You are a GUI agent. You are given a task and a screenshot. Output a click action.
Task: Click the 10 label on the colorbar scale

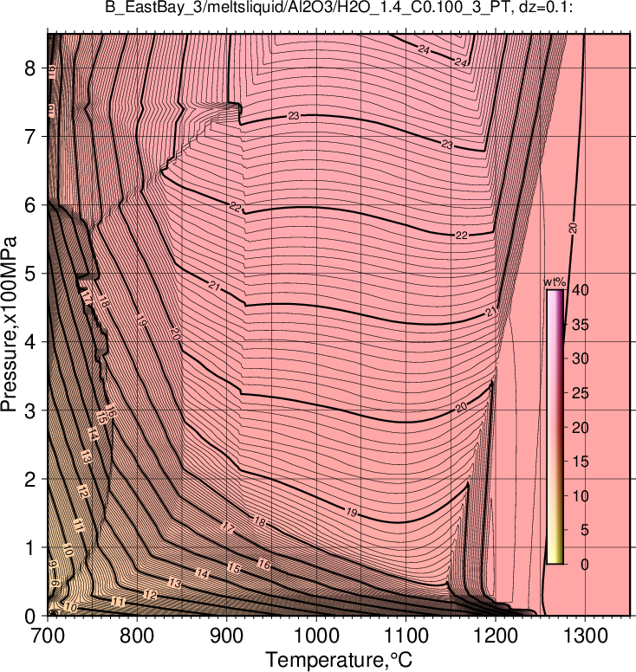[580, 496]
